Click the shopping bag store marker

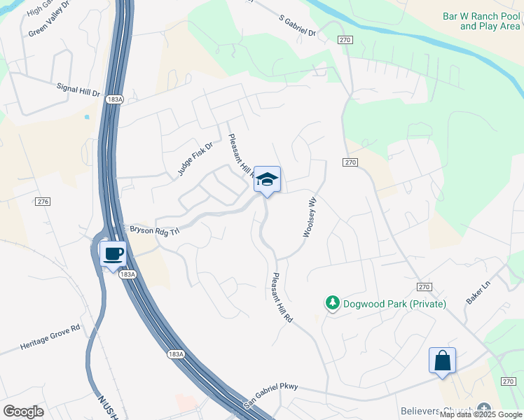442,363
